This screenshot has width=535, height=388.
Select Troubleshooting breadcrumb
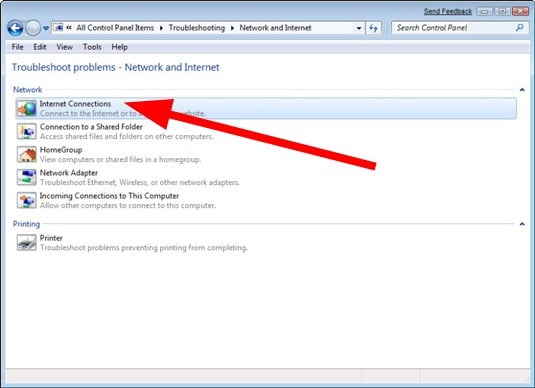197,28
